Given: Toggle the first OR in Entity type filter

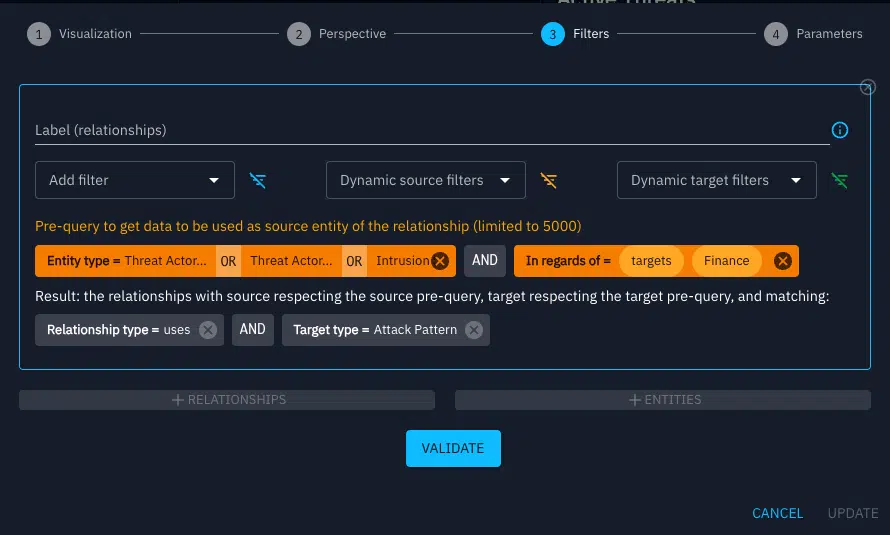Looking at the screenshot, I should 228,261.
